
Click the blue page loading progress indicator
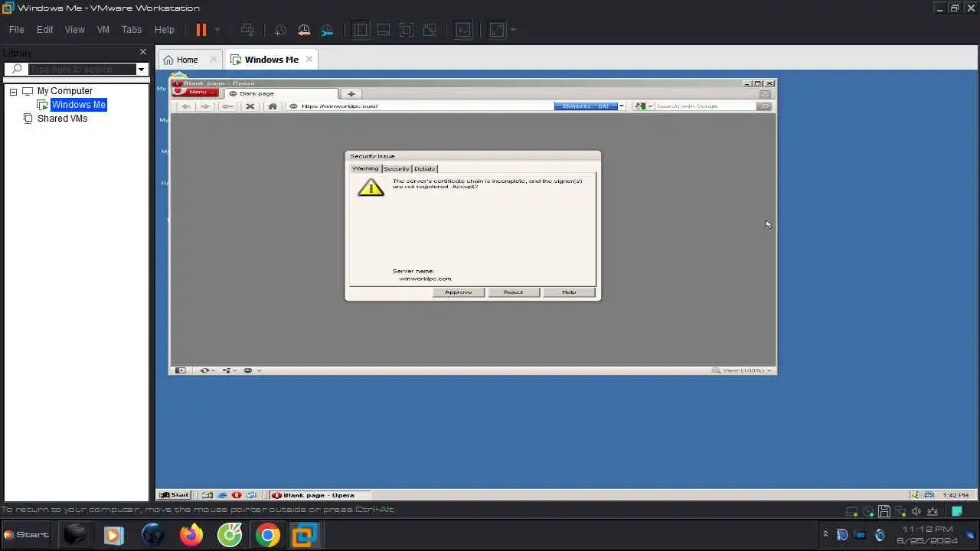click(585, 106)
